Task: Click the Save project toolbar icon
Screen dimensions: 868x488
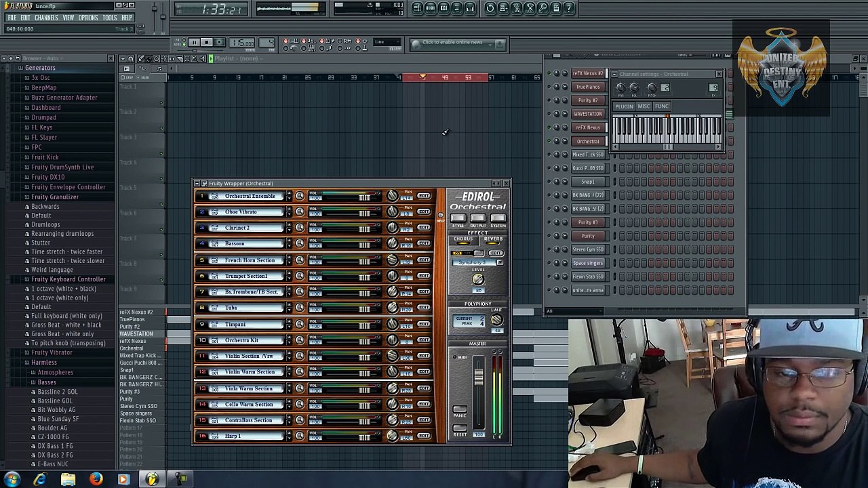Action: tap(503, 8)
